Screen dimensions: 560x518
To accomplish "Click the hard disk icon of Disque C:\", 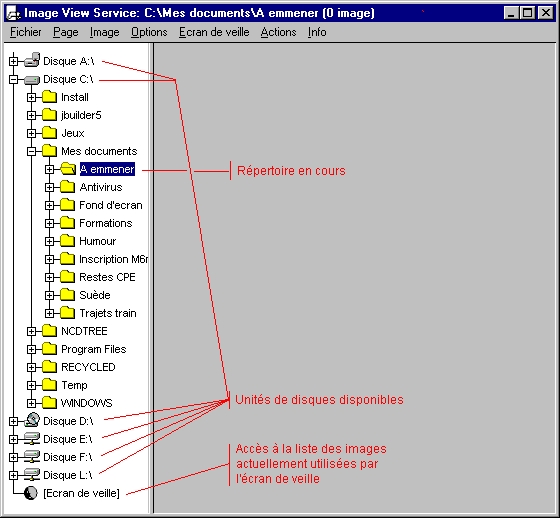I will coord(32,80).
